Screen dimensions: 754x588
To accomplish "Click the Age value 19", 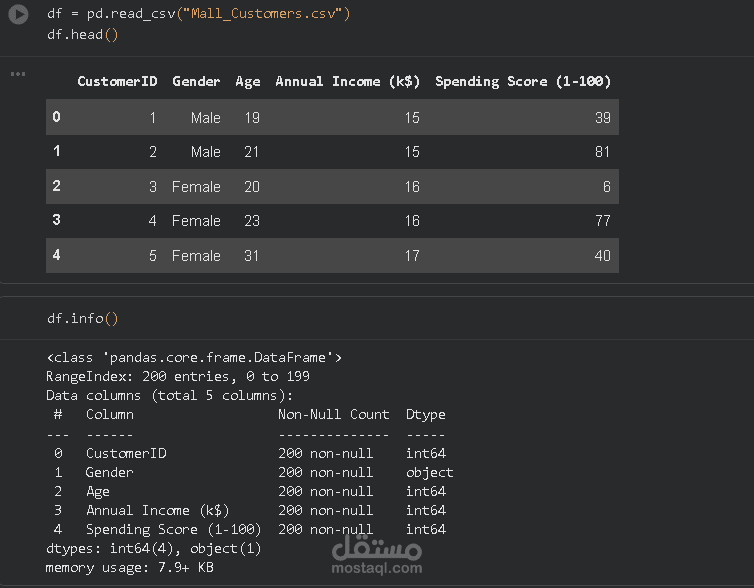I will point(252,118).
